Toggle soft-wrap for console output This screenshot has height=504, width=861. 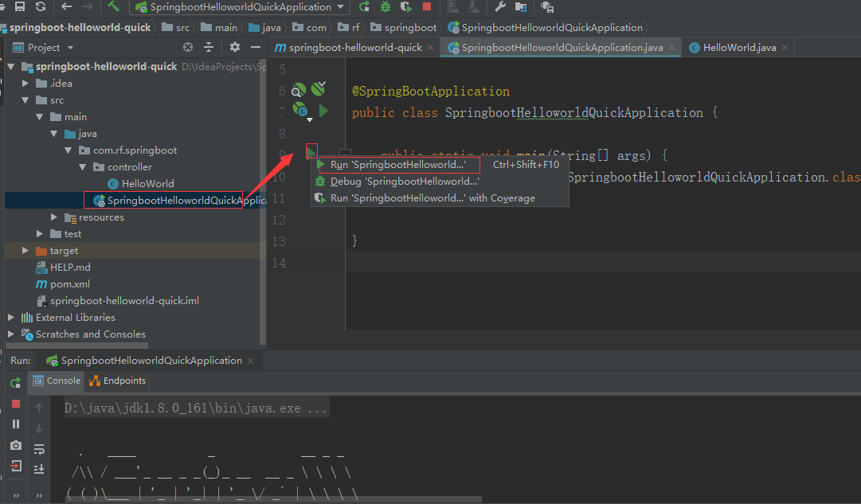point(39,449)
